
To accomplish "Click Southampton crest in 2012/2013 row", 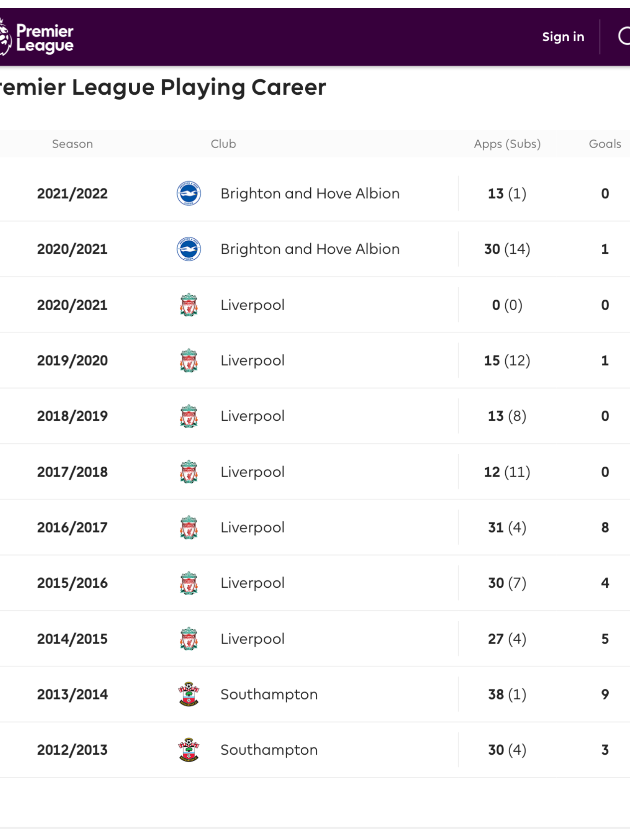I will 189,750.
